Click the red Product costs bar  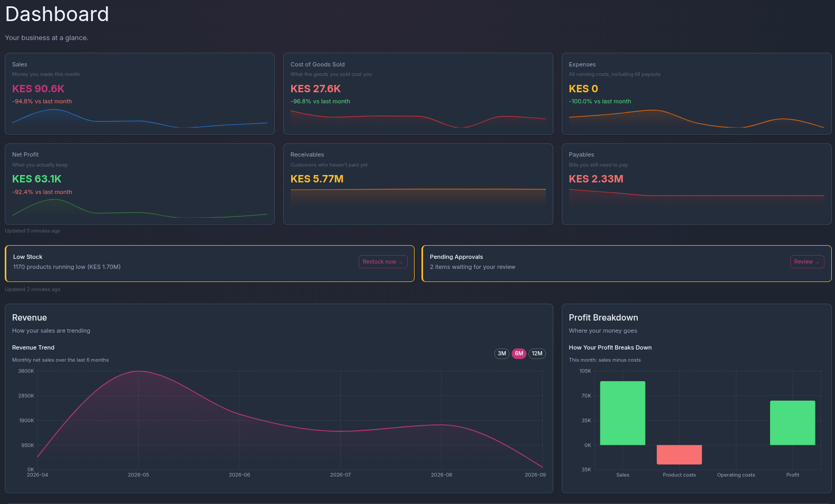pos(679,454)
